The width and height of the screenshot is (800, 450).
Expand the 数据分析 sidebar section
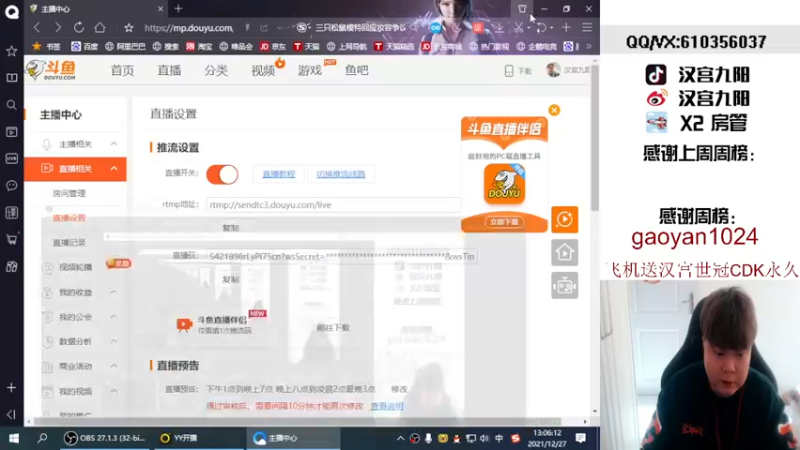[114, 341]
